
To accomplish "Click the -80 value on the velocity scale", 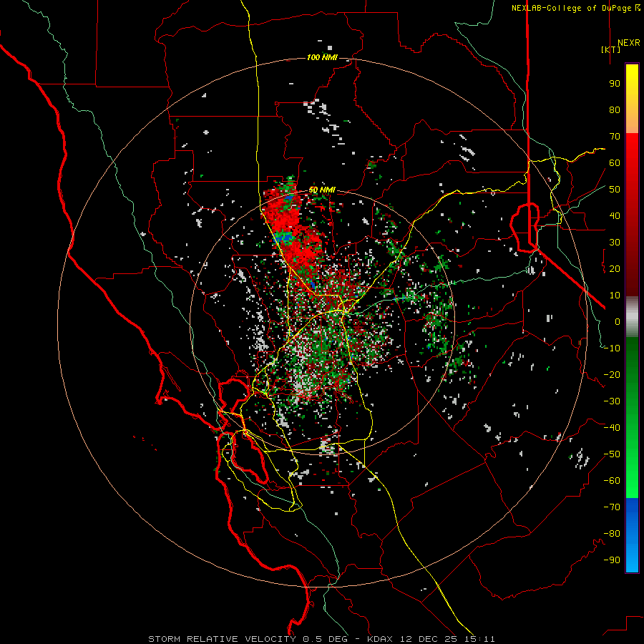I will (x=612, y=534).
